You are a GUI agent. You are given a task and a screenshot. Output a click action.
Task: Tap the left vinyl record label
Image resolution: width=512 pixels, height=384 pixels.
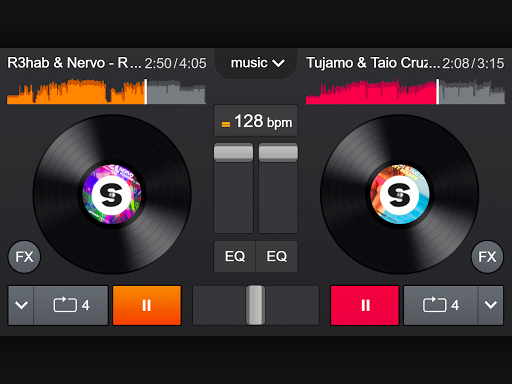tap(112, 194)
